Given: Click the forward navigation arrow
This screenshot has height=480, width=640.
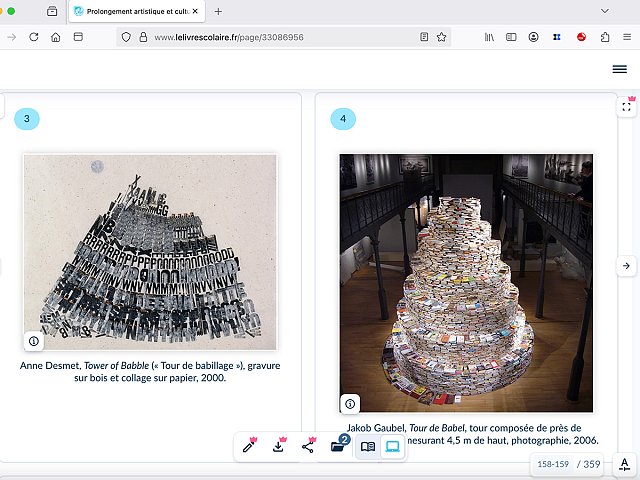Looking at the screenshot, I should (x=11, y=37).
